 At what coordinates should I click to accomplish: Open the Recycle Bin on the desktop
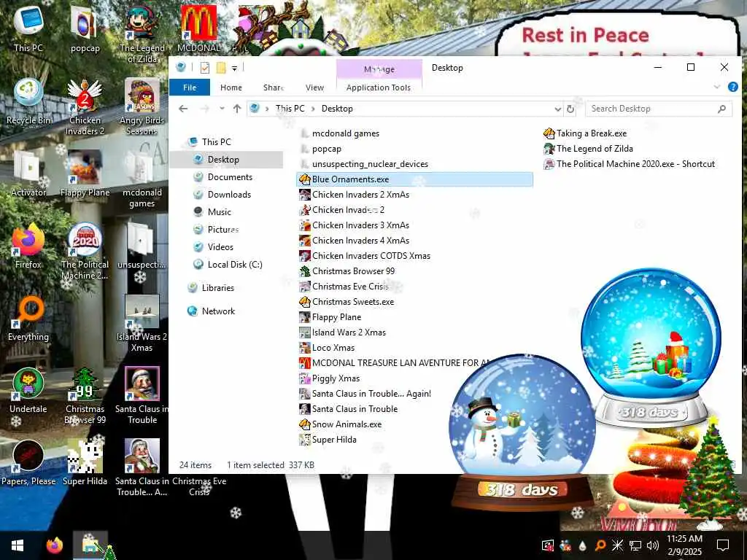[x=28, y=101]
